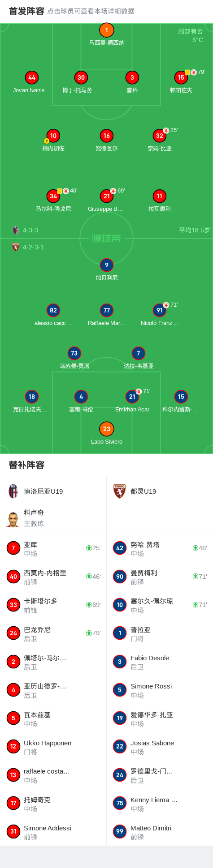This screenshot has width=213, height=868.
Task: Click the Torino crest beside 4-2-3-1
Action: (x=16, y=247)
